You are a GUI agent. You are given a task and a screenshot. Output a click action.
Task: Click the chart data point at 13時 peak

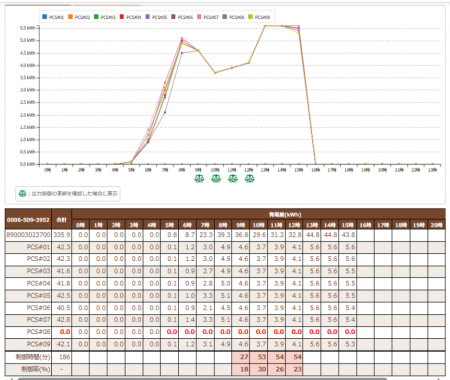click(x=265, y=26)
